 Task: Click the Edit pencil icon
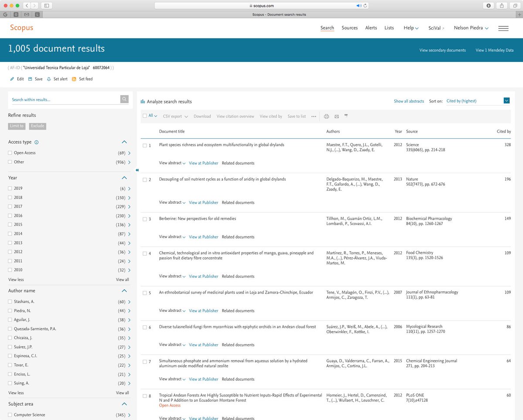coord(12,79)
